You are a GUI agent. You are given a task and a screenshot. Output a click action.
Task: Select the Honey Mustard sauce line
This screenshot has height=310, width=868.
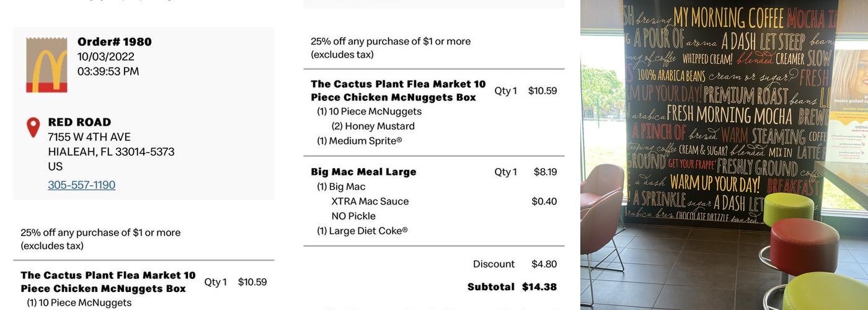373,126
